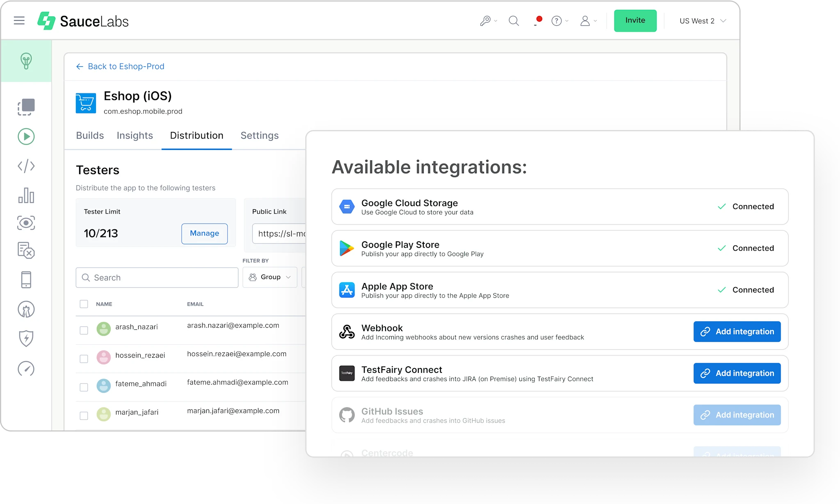Click the testers Search field

[x=157, y=278]
